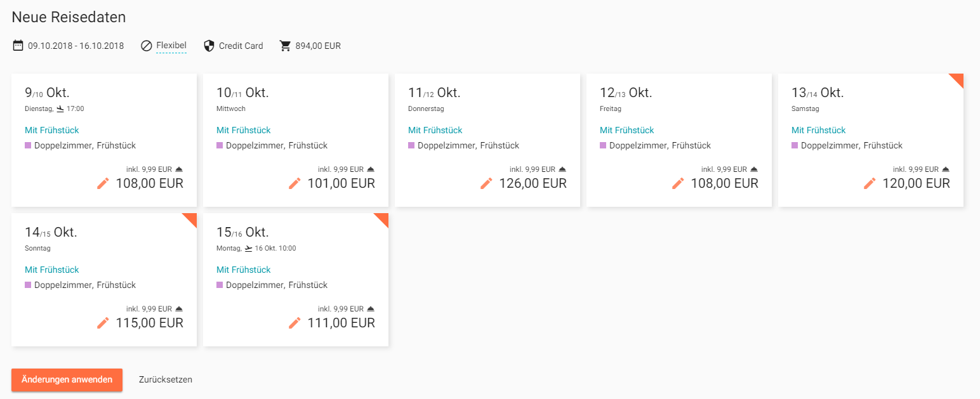Click the pencil beside 111,00 EUR
Viewport: 980px width, 399px height.
295,323
